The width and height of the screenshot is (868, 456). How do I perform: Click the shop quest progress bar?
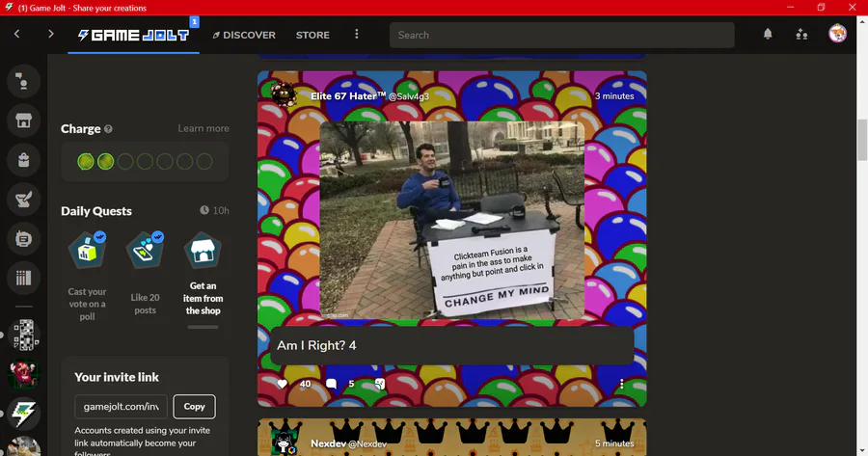tap(203, 327)
